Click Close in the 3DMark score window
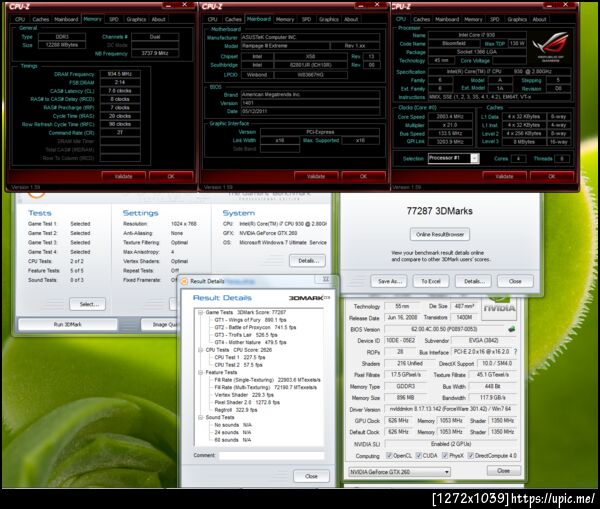 coord(515,281)
